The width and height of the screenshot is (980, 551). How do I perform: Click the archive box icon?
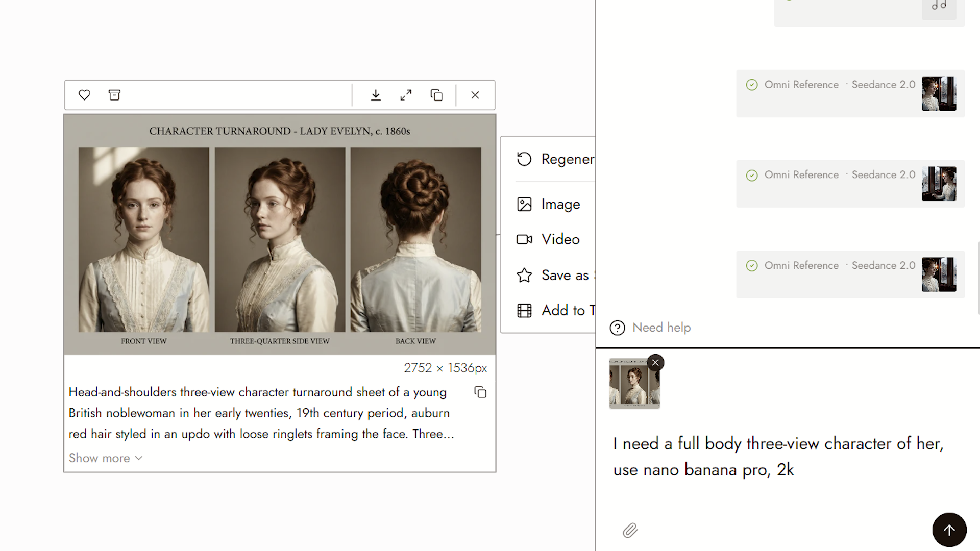click(114, 95)
